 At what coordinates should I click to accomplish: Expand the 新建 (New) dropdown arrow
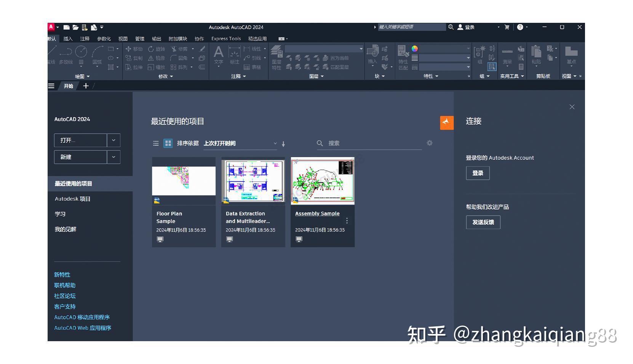pyautogui.click(x=113, y=157)
